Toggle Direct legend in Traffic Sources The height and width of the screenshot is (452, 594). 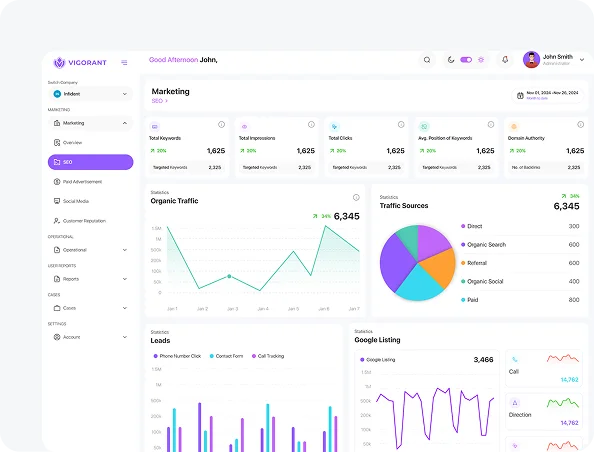[471, 226]
